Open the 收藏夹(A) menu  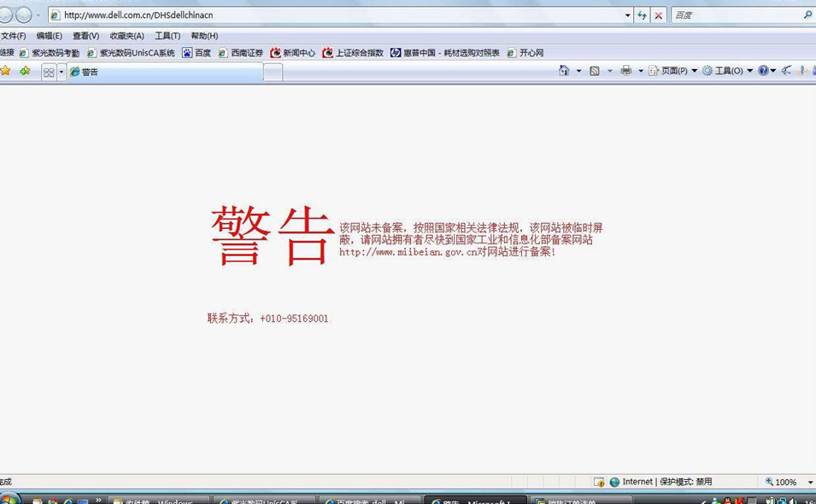pos(127,36)
